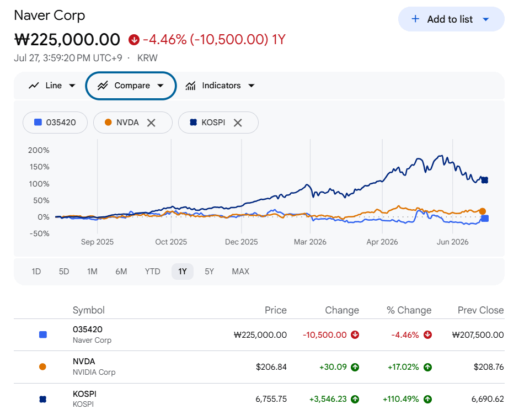Click the green up arrow beside +3,546.23
Screen dimensions: 519x420
coord(355,399)
